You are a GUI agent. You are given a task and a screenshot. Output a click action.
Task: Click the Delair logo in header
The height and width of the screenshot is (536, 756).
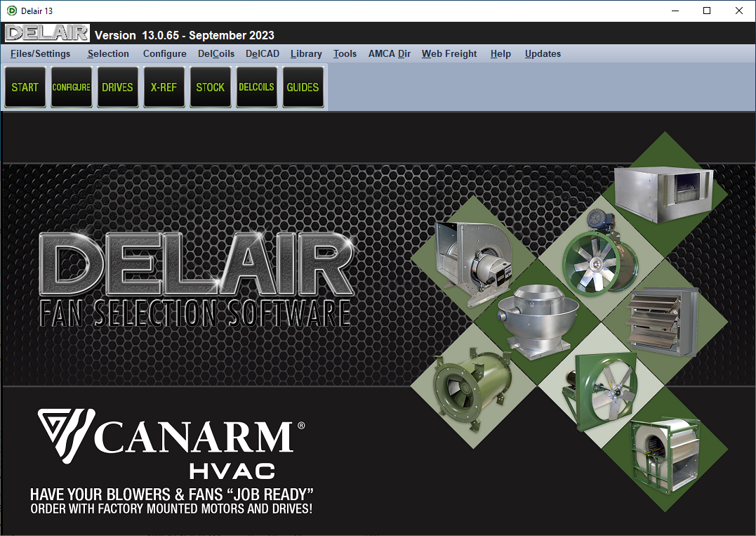click(47, 33)
